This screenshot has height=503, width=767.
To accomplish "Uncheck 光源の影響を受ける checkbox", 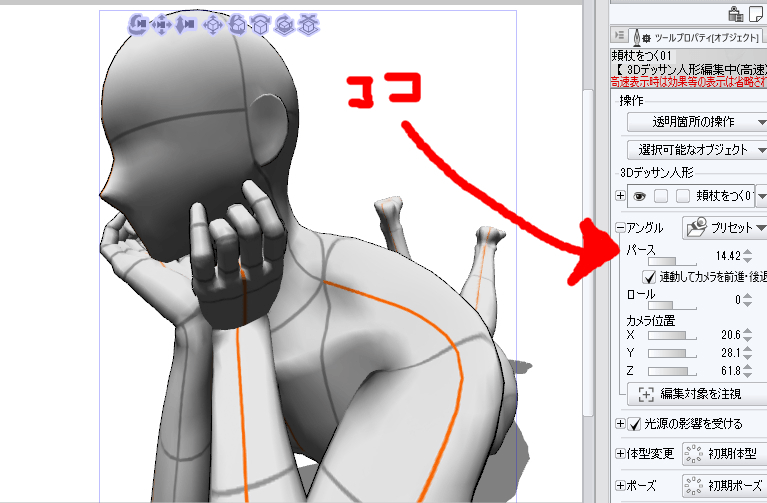I will click(634, 424).
